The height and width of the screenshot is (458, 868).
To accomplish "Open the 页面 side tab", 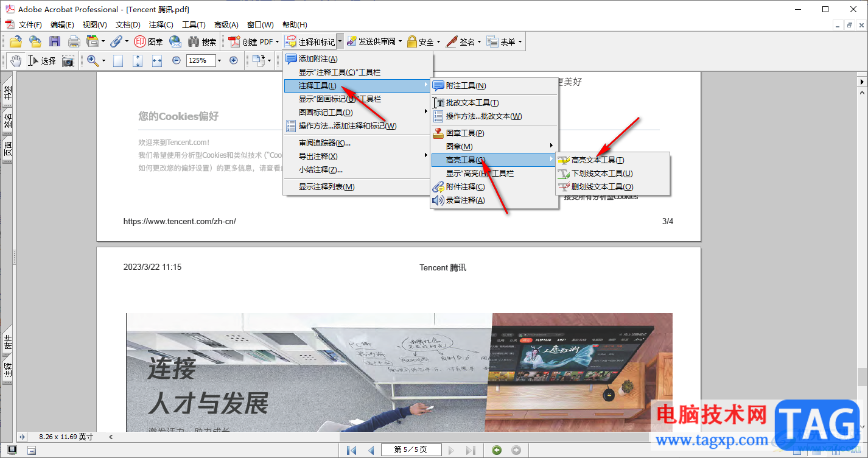I will (7, 149).
